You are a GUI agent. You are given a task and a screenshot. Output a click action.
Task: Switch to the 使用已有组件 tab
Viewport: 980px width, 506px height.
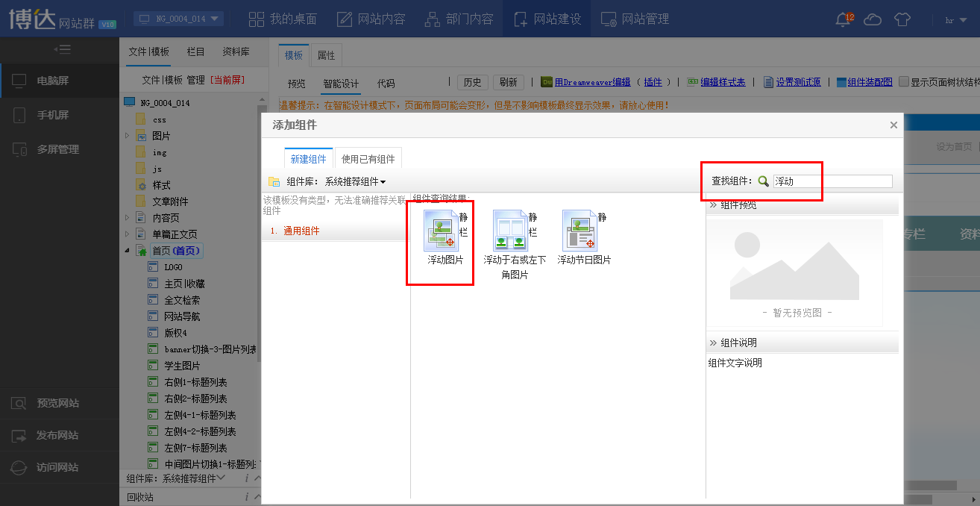coord(368,159)
